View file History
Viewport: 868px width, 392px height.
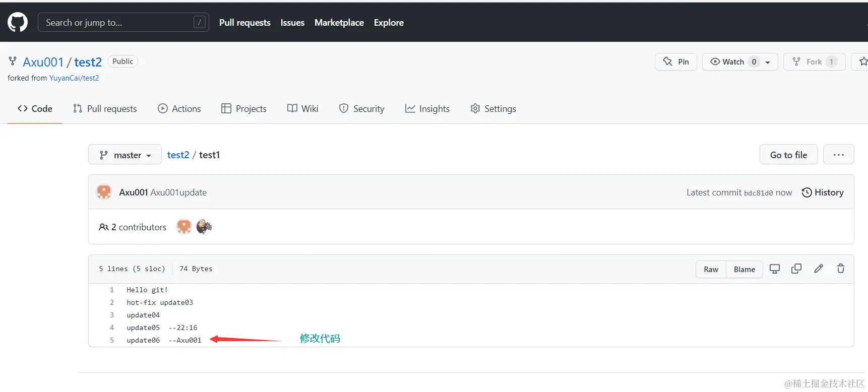[823, 192]
